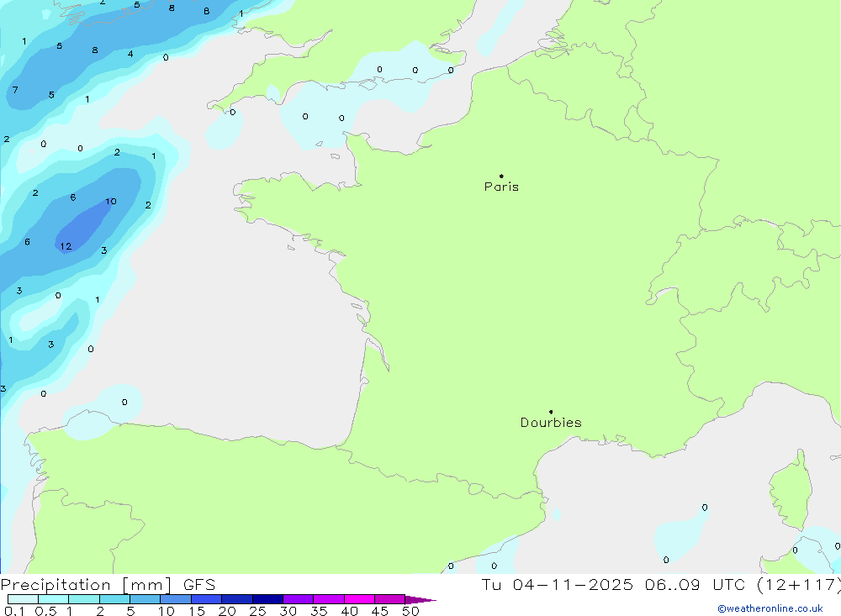Select the 30–35 mm purple legend swatch
The image size is (841, 616).
pyautogui.click(x=298, y=599)
